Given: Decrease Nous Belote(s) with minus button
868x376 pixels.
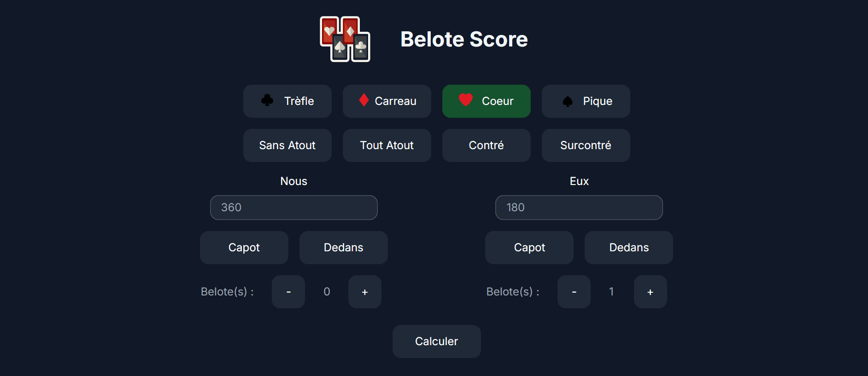Looking at the screenshot, I should pos(288,291).
